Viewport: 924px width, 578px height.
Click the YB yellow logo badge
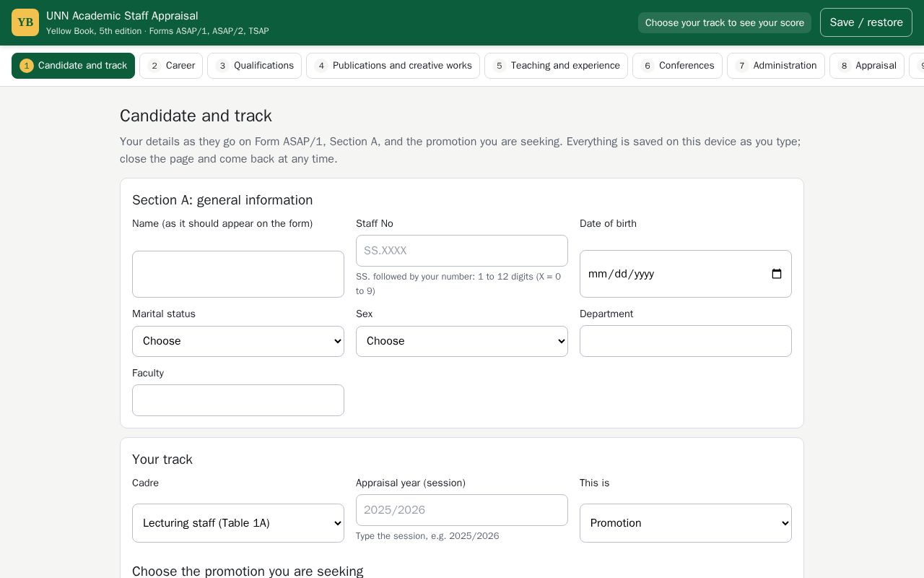tap(25, 22)
